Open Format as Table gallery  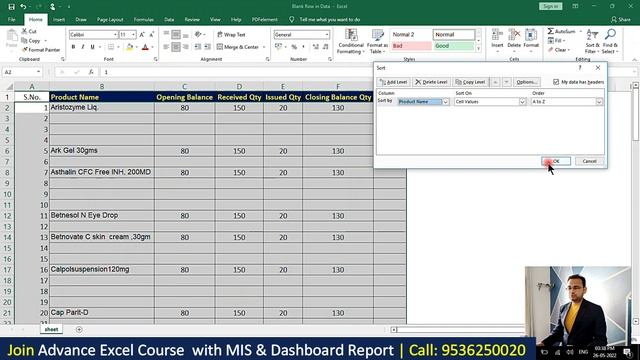(x=377, y=41)
